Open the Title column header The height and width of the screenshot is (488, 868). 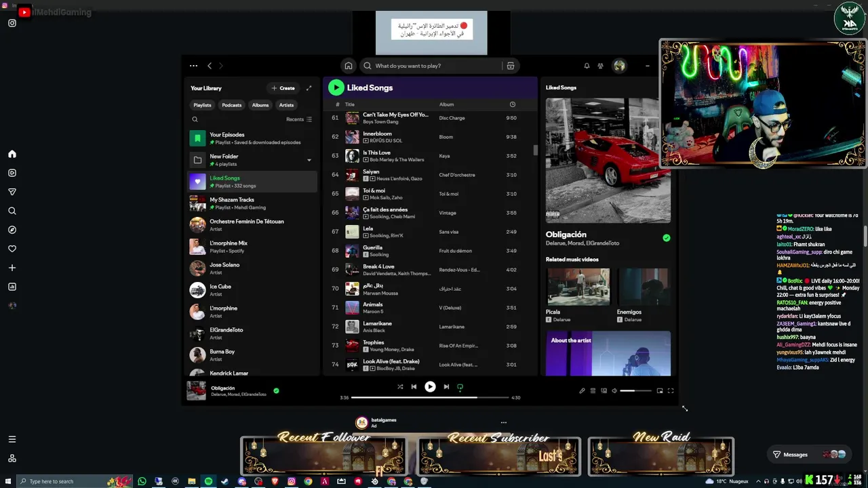click(350, 104)
